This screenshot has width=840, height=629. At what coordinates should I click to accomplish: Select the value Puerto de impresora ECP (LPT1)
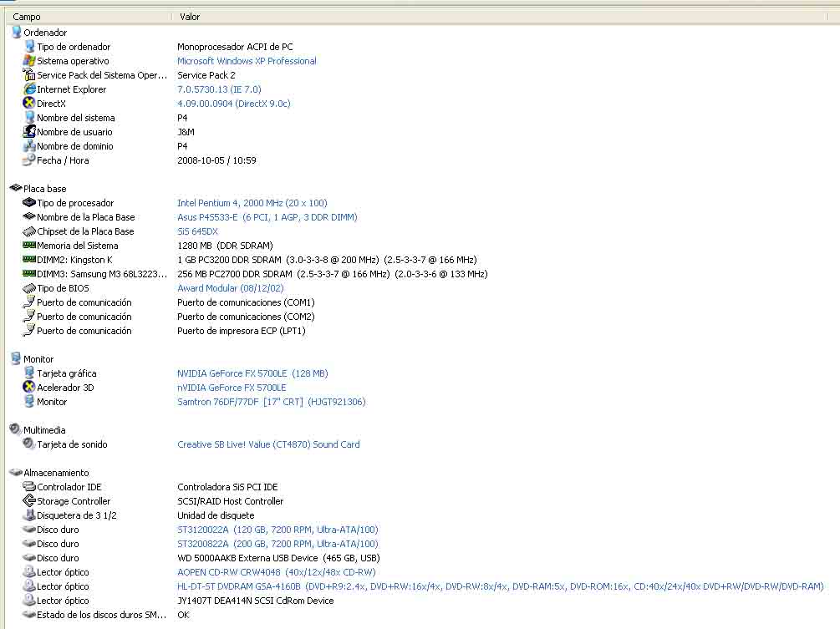coord(241,331)
